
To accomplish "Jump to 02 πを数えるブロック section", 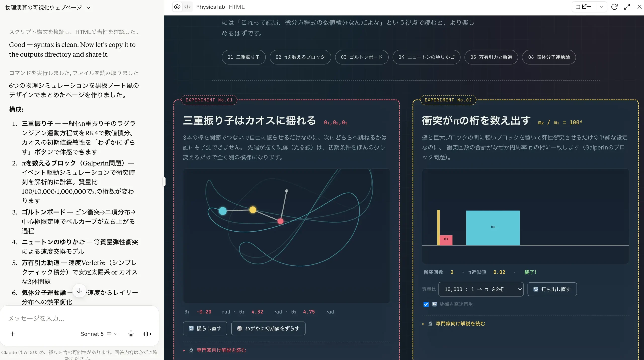I will pyautogui.click(x=300, y=57).
